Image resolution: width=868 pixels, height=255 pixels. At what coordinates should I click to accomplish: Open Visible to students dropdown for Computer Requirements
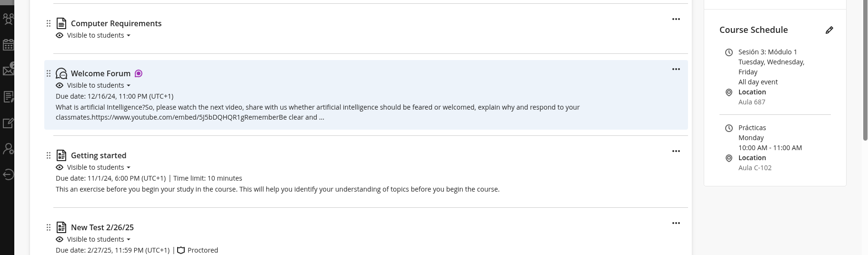(x=99, y=35)
